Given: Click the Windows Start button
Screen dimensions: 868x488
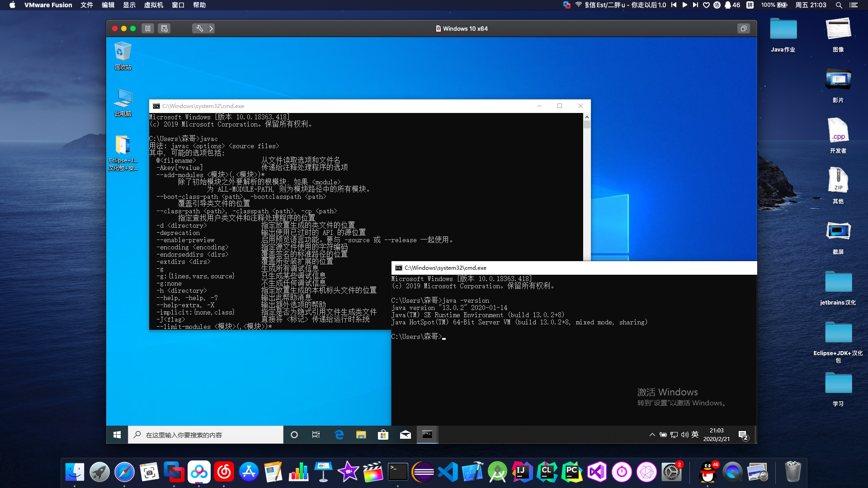Looking at the screenshot, I should point(117,435).
